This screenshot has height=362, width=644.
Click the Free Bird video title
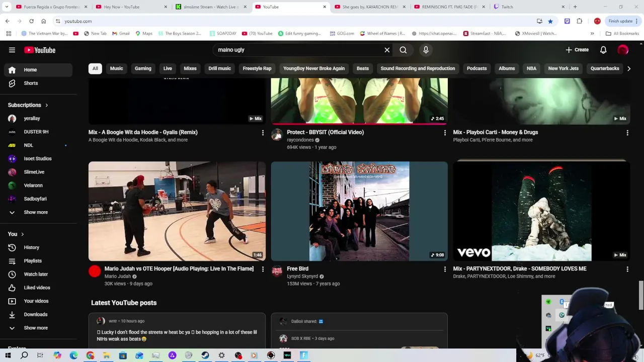click(x=298, y=268)
